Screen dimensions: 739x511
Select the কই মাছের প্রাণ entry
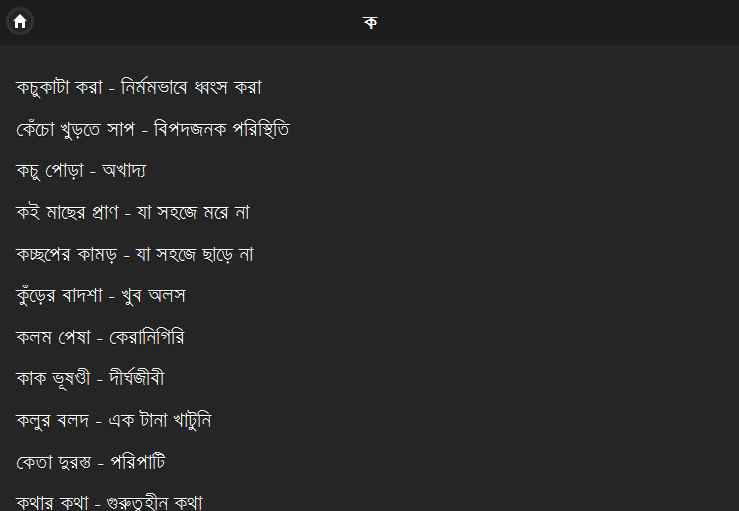click(x=133, y=212)
